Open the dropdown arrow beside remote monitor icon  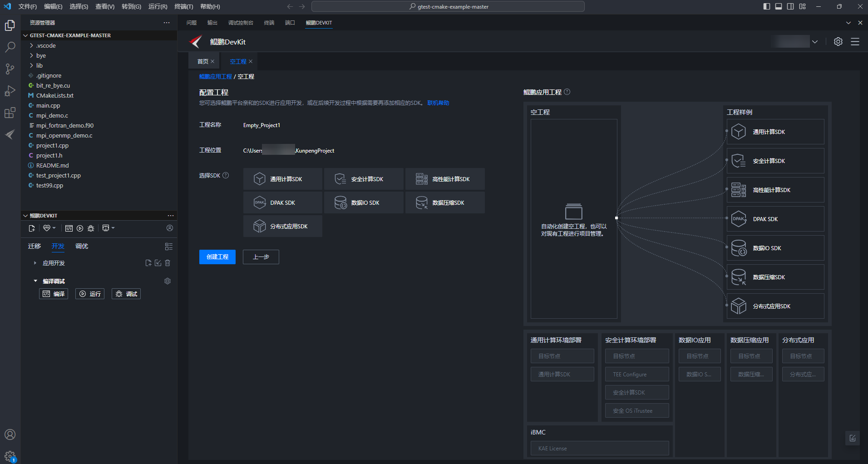113,228
